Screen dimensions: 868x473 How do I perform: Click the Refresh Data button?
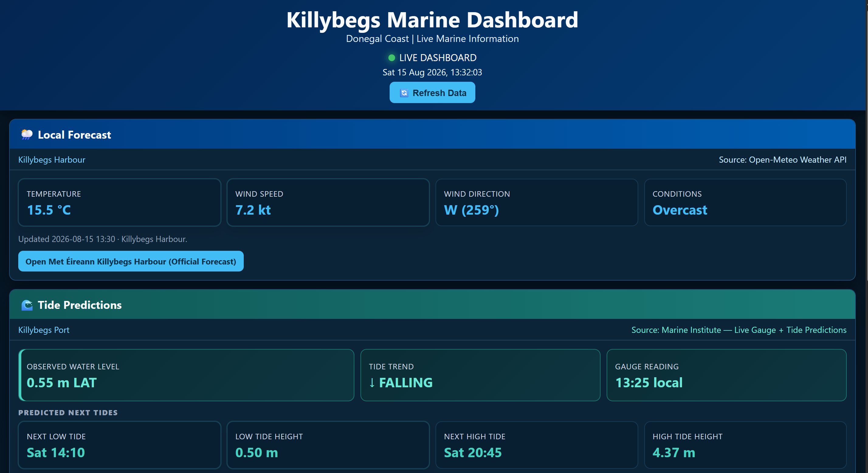point(432,92)
